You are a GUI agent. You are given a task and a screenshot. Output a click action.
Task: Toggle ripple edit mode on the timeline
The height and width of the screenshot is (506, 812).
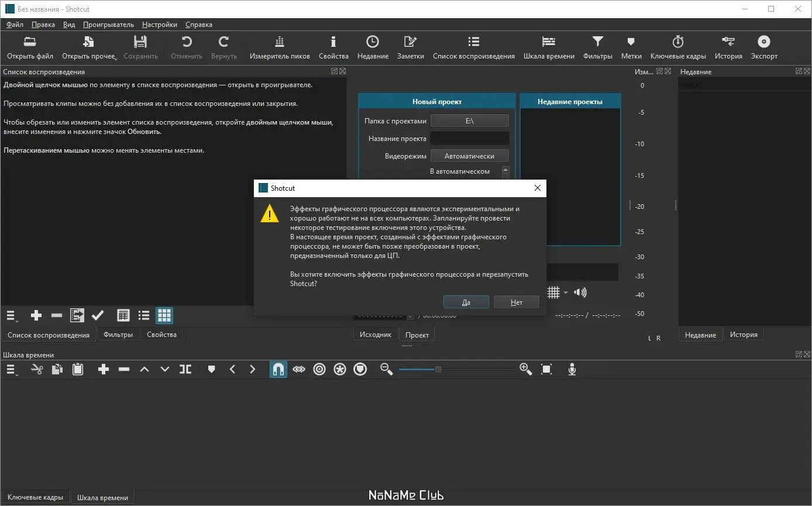click(x=319, y=369)
